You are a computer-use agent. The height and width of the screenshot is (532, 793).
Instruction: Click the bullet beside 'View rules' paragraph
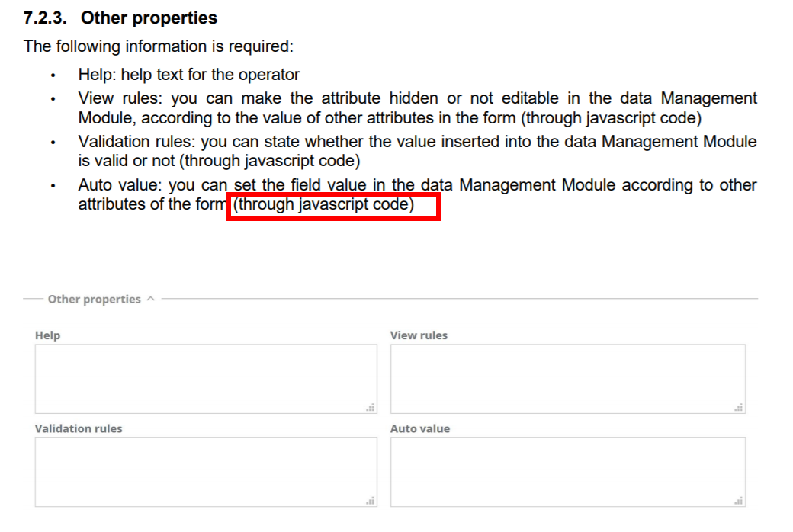(53, 100)
